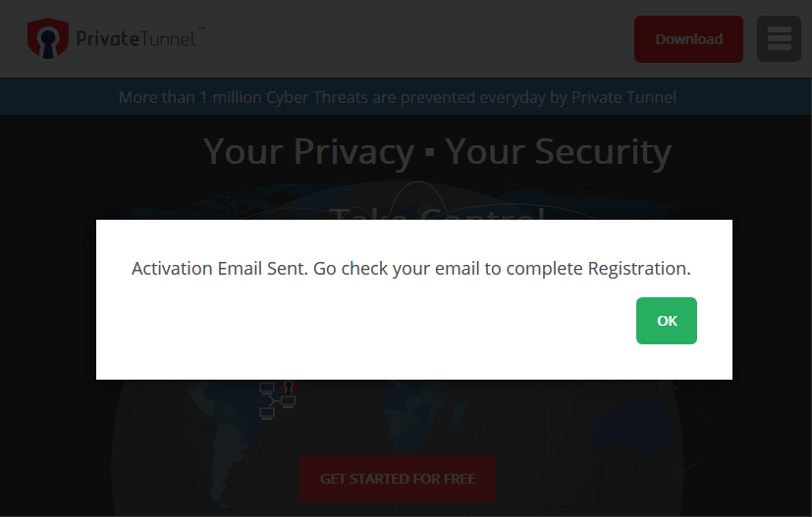Click the green OK button
This screenshot has width=812, height=517.
point(667,321)
